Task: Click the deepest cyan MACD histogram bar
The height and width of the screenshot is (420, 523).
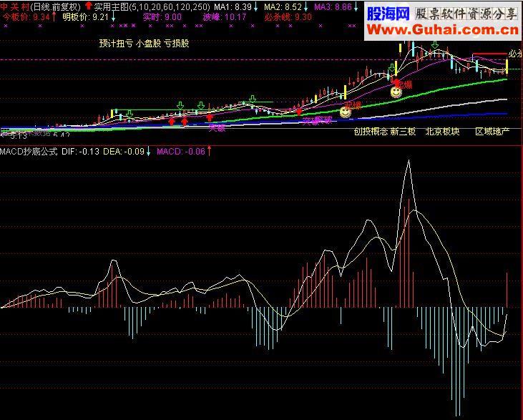Action: click(456, 361)
